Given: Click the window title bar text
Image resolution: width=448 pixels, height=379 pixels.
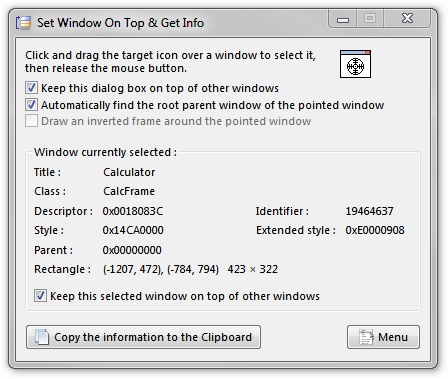Looking at the screenshot, I should (x=120, y=23).
